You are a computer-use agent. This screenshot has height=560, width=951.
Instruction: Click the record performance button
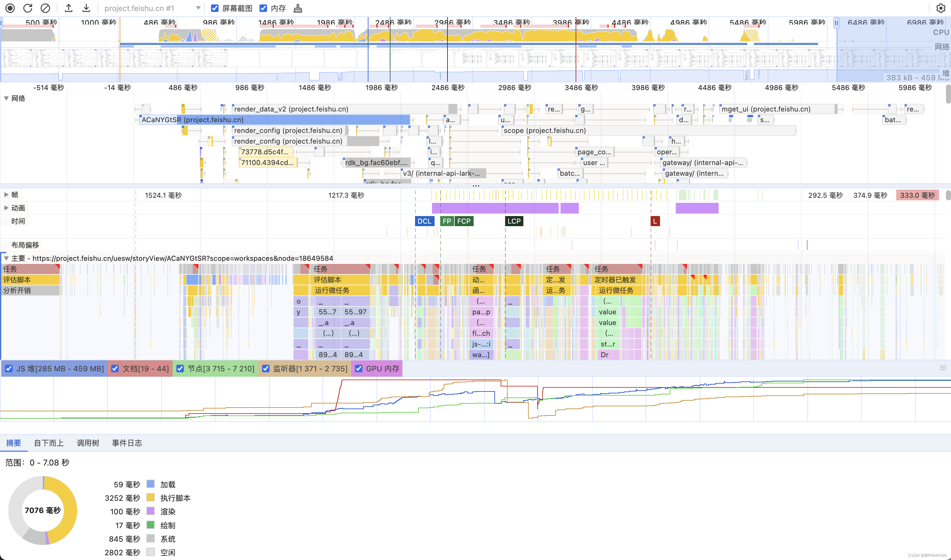pyautogui.click(x=10, y=8)
